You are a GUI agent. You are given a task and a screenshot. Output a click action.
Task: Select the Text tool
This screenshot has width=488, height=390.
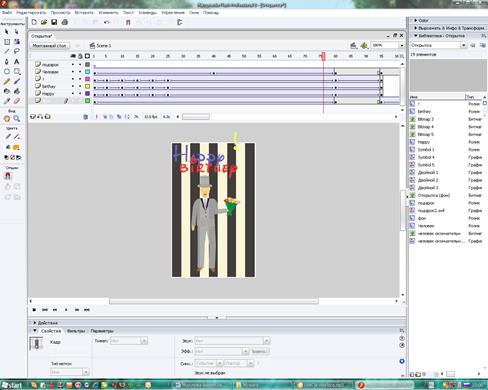17,61
